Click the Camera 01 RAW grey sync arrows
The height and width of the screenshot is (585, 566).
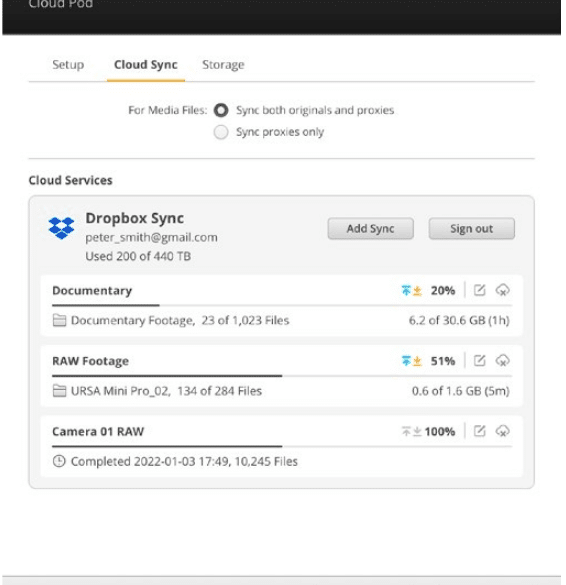[x=412, y=431]
